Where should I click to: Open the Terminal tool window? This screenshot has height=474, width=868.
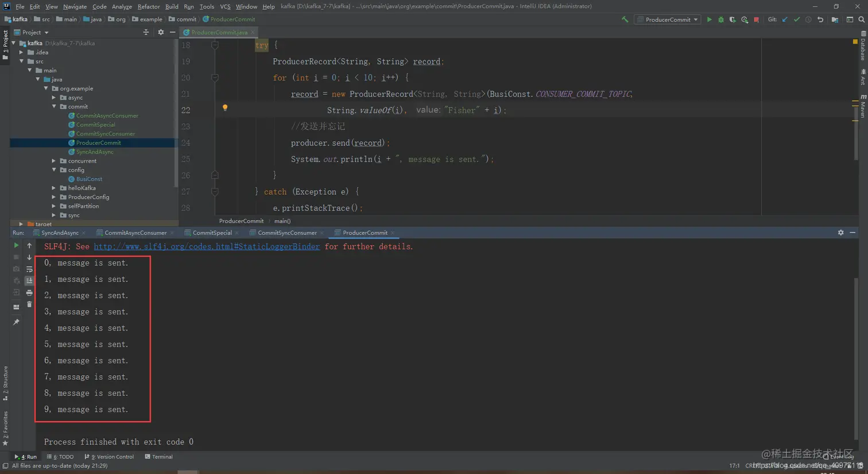[x=159, y=457]
